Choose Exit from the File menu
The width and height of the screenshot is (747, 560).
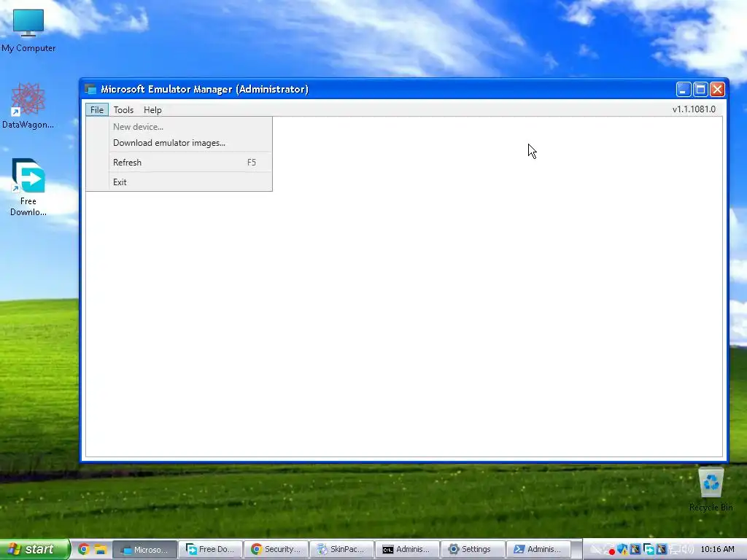(179, 182)
